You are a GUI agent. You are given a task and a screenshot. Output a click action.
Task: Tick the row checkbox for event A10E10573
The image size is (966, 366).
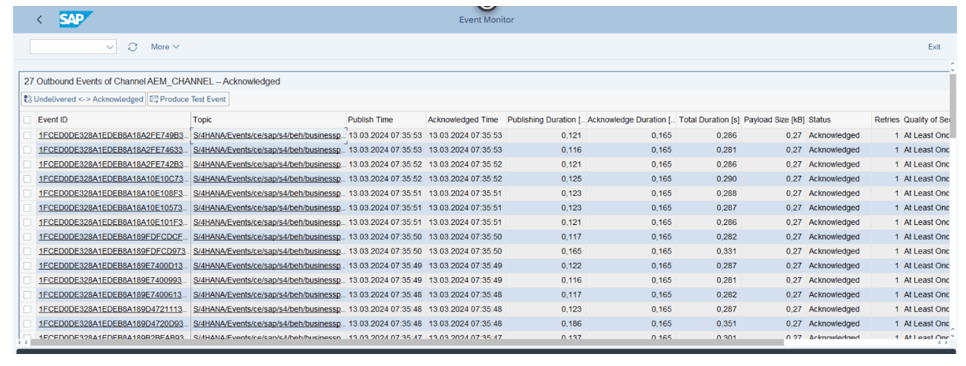[x=27, y=208]
